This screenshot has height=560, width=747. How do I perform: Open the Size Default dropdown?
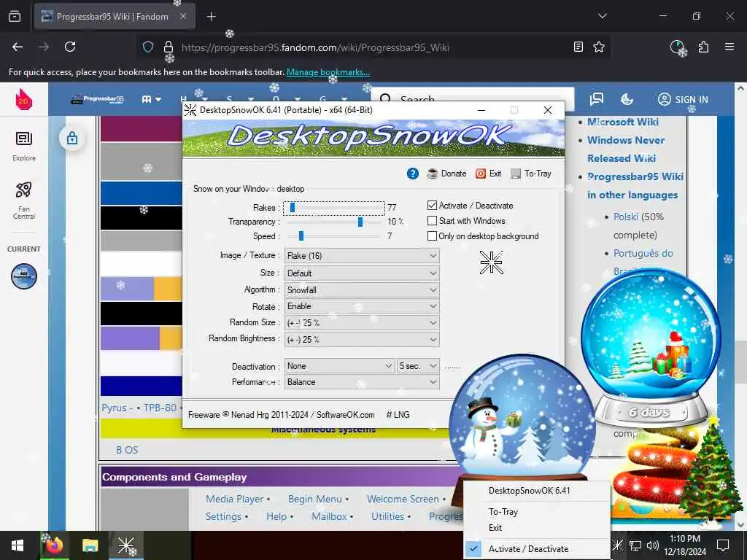pyautogui.click(x=362, y=273)
